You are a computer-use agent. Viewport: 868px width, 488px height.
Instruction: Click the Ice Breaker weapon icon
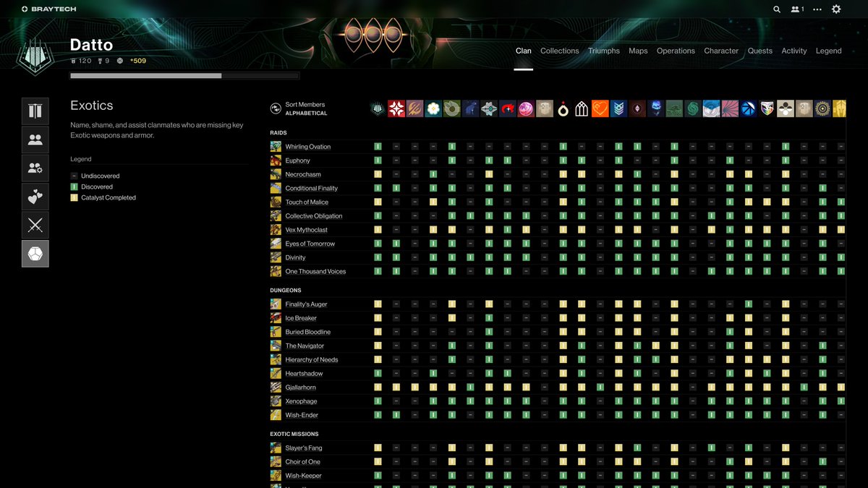point(276,318)
